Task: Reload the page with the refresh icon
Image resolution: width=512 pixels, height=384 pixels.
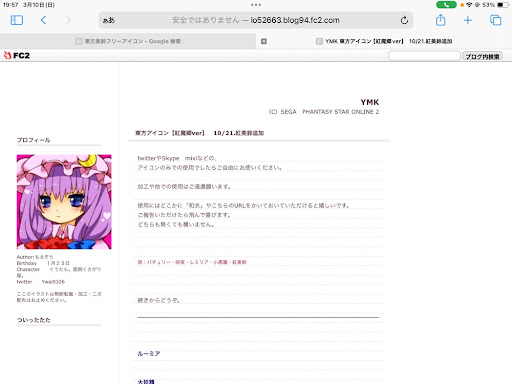Action: pos(404,20)
